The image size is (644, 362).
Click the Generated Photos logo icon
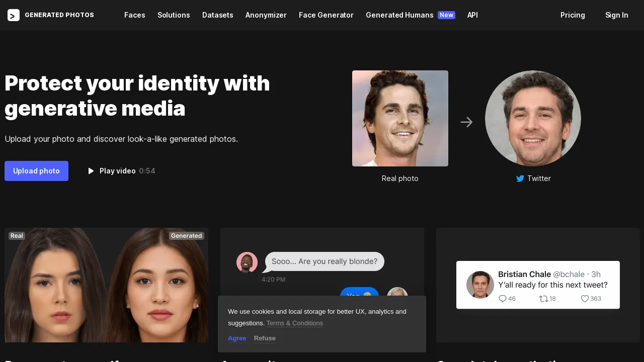(14, 15)
